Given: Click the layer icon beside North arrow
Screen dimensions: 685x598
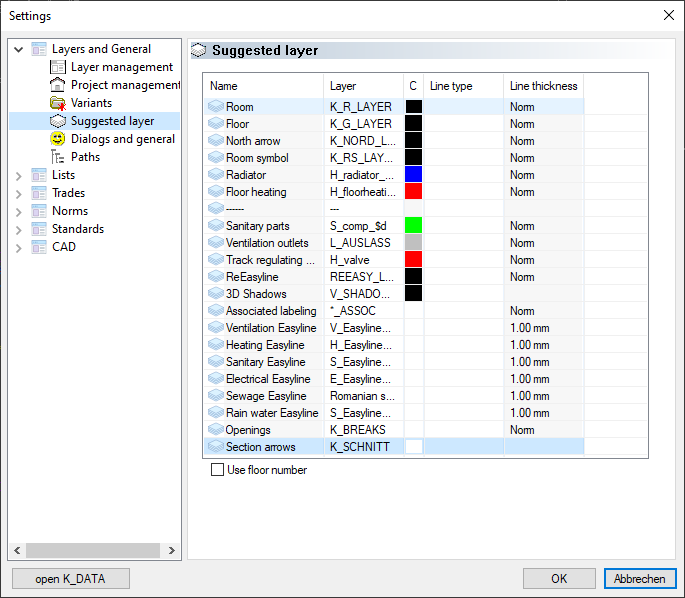Looking at the screenshot, I should click(216, 141).
